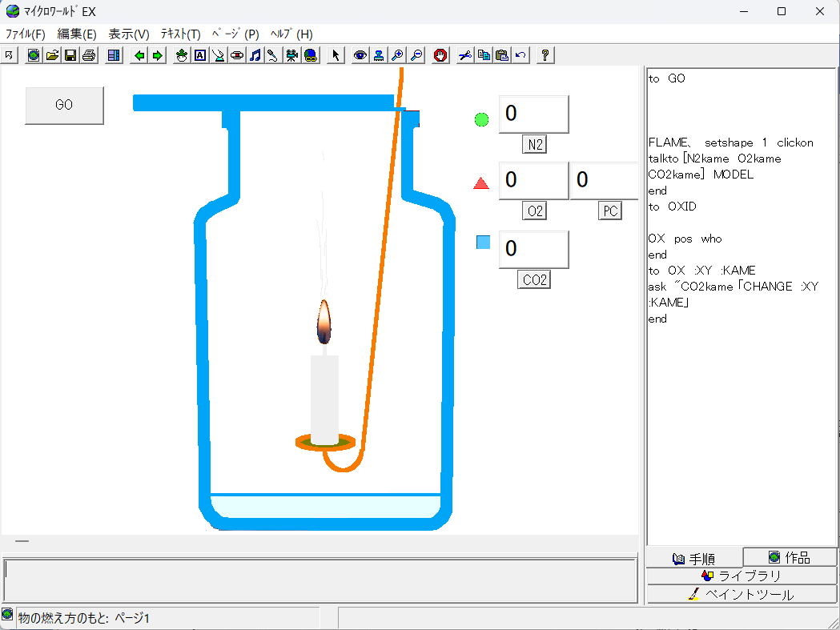Click the globe hyperlink icon

pyautogui.click(x=311, y=55)
